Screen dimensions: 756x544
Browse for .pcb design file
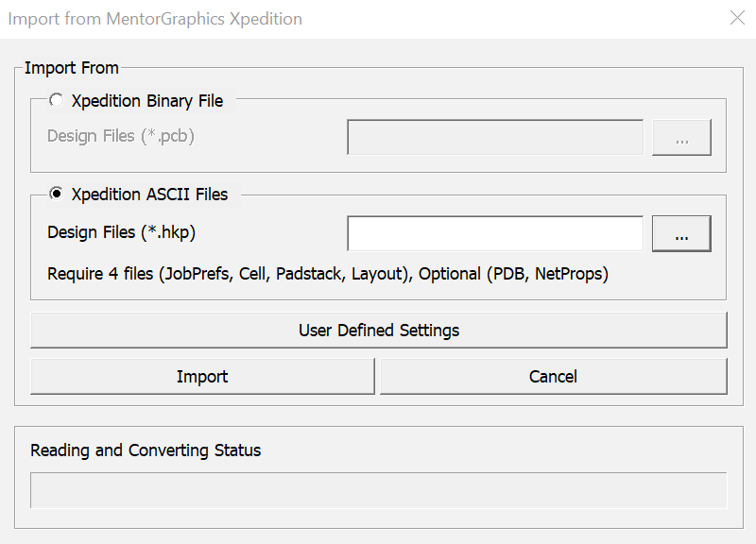point(681,138)
